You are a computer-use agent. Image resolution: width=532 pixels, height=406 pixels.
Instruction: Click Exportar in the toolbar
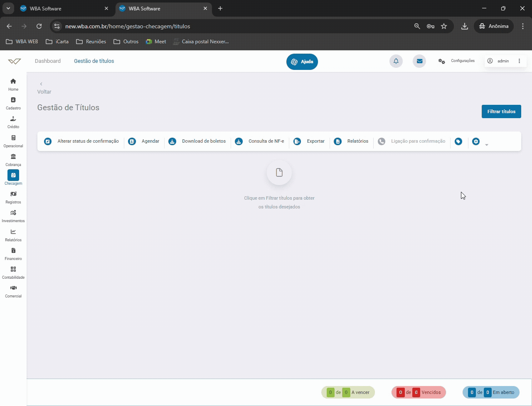click(309, 141)
